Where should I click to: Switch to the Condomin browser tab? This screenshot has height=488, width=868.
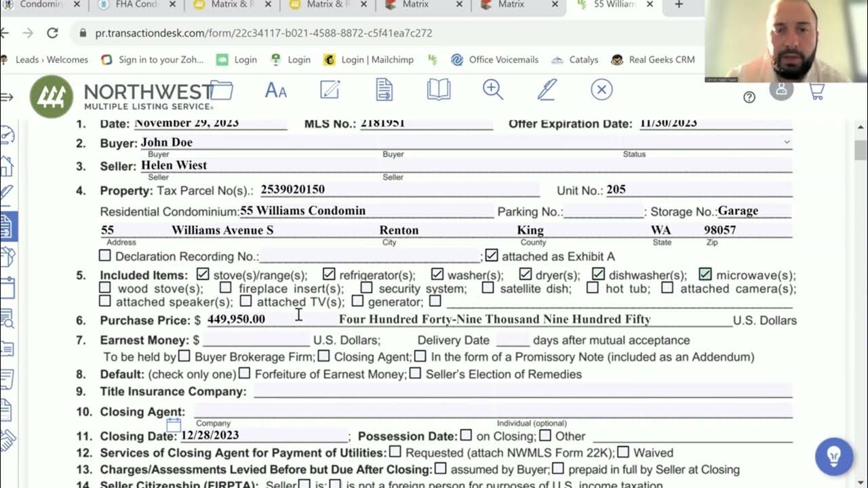(41, 5)
